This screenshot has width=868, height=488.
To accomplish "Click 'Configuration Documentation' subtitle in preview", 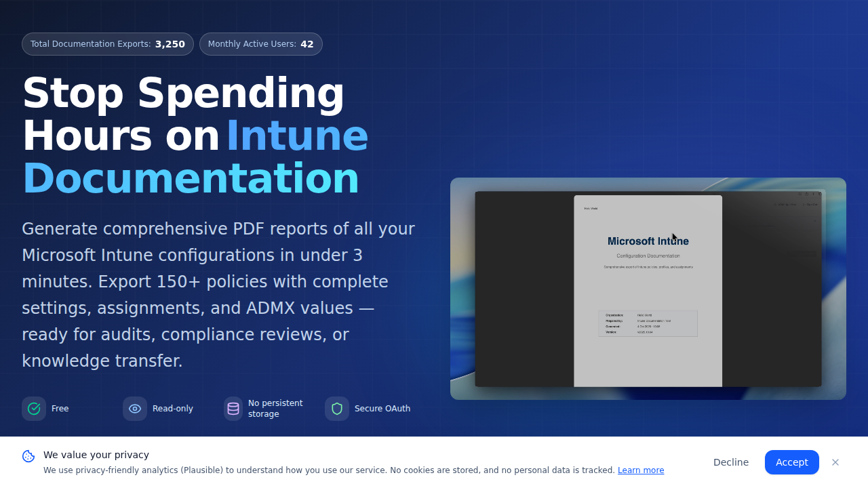I will click(x=648, y=256).
